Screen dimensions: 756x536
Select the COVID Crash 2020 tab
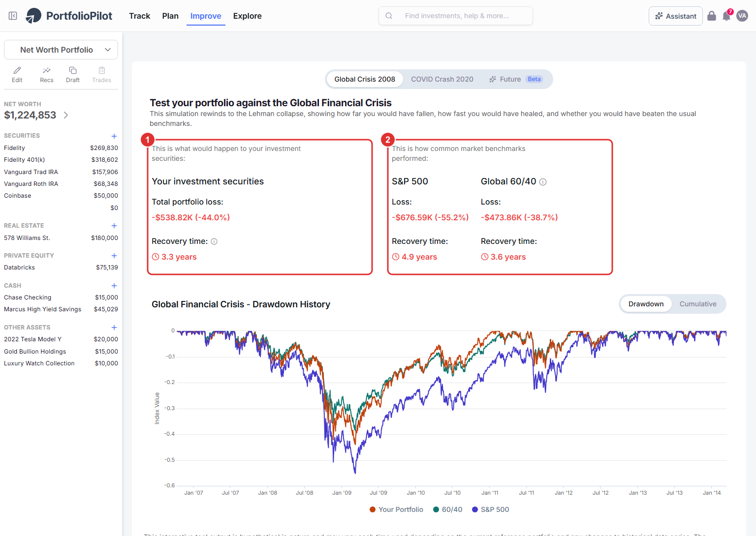coord(442,79)
